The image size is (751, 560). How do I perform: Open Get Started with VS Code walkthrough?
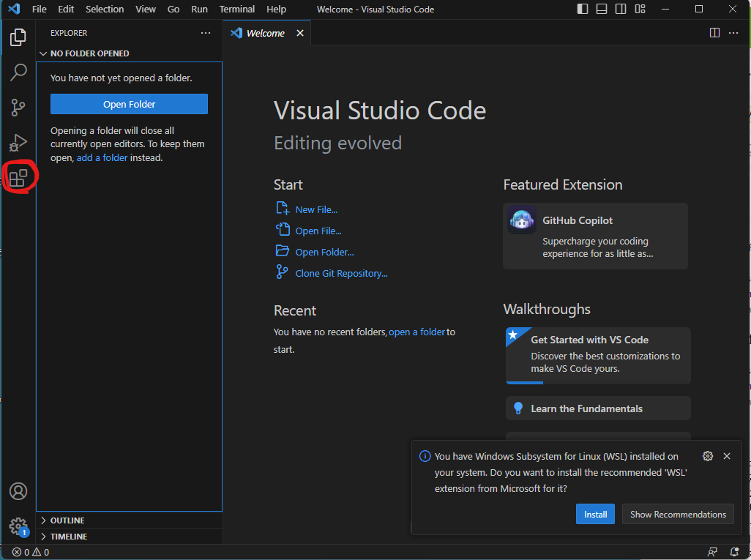coord(598,356)
